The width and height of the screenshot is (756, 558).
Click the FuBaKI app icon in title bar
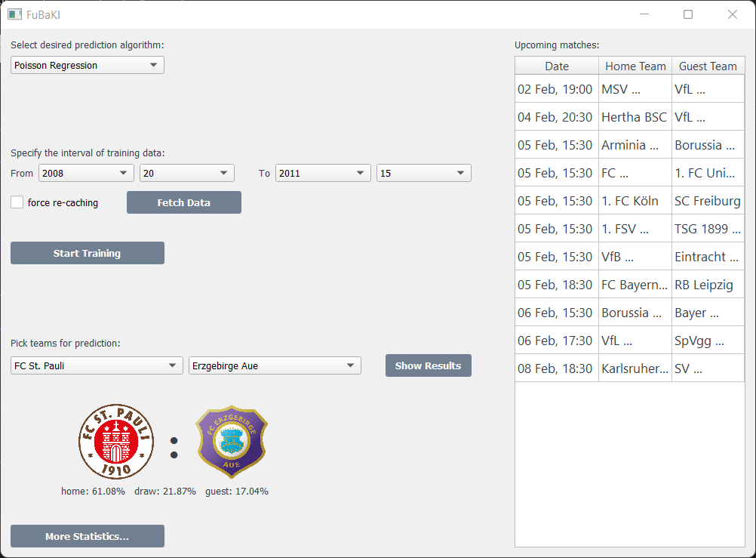point(14,14)
